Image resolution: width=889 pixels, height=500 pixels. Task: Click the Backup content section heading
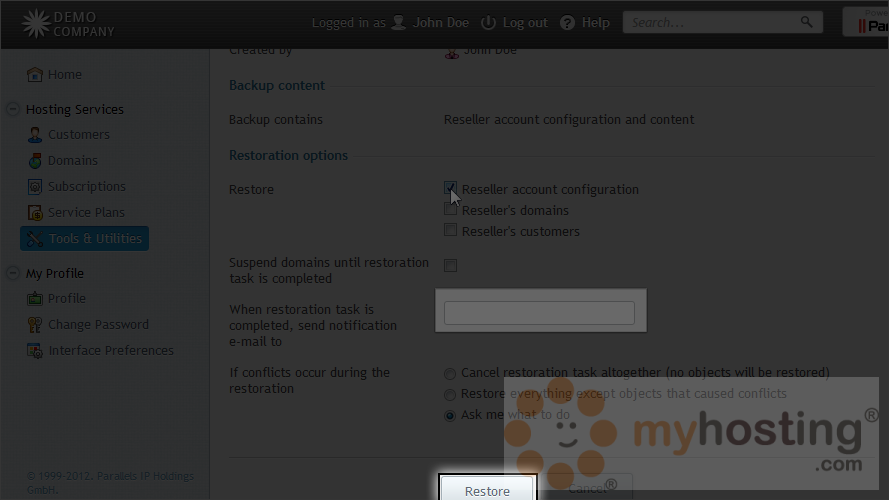pos(277,85)
